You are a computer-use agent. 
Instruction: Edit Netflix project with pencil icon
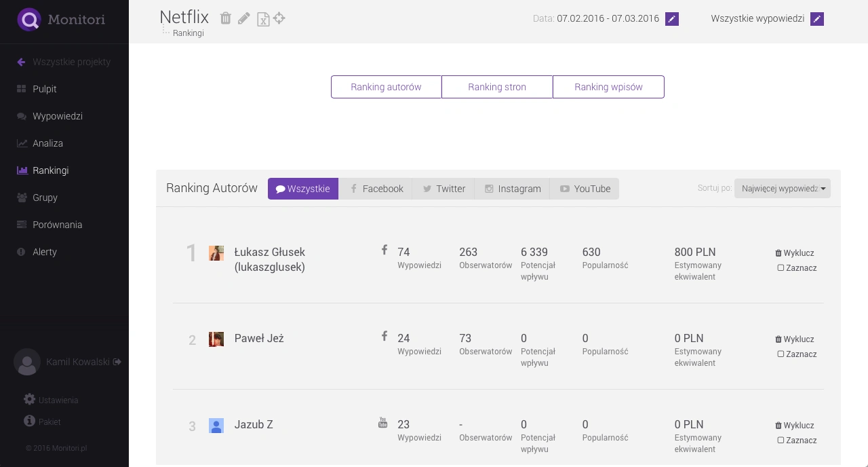[x=244, y=18]
